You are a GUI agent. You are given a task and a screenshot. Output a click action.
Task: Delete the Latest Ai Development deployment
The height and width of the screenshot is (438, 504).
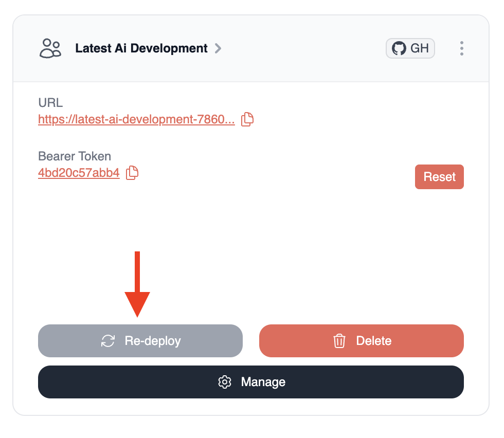[x=361, y=341]
